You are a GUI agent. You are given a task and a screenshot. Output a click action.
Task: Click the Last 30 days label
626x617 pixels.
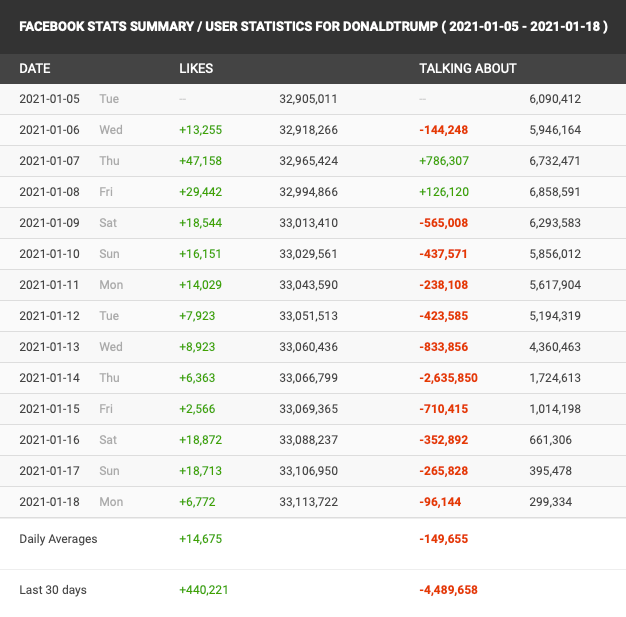pyautogui.click(x=53, y=590)
